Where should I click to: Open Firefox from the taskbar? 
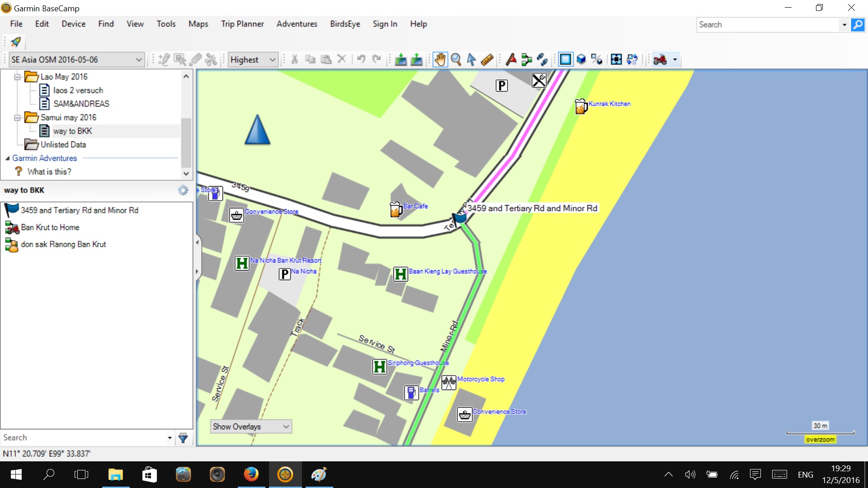coord(251,474)
